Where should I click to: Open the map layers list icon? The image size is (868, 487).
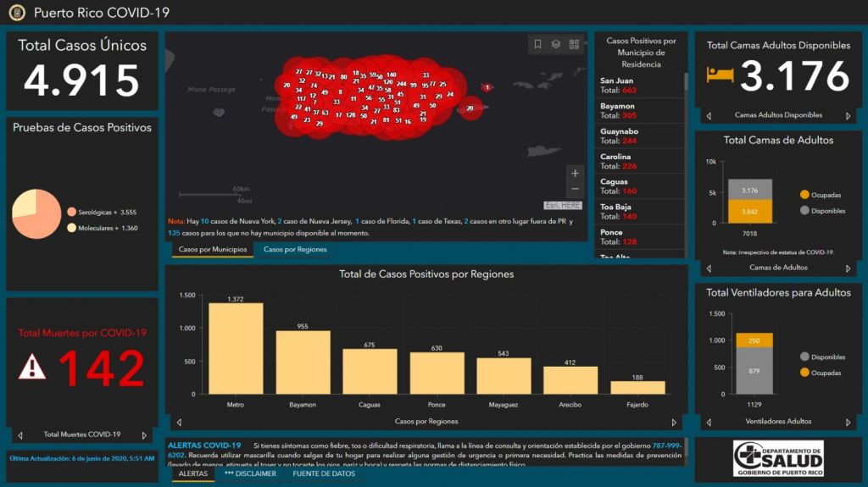pyautogui.click(x=556, y=45)
